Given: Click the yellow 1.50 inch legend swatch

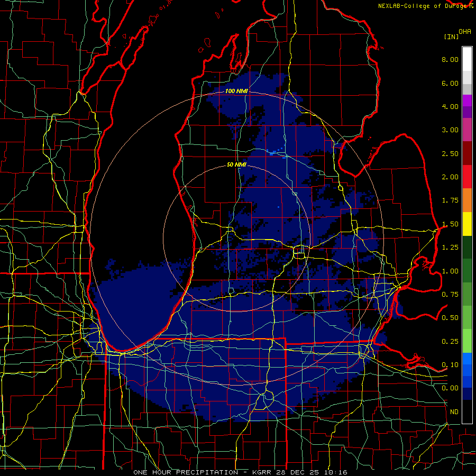Looking at the screenshot, I should tap(467, 224).
